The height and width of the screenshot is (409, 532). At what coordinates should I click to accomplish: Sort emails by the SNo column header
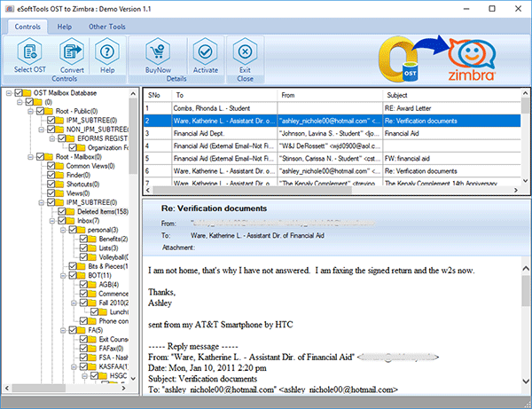158,96
